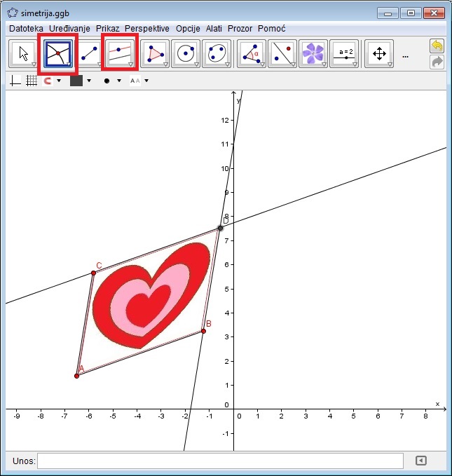Open the Opcije menu
The width and height of the screenshot is (452, 476).
pyautogui.click(x=188, y=29)
